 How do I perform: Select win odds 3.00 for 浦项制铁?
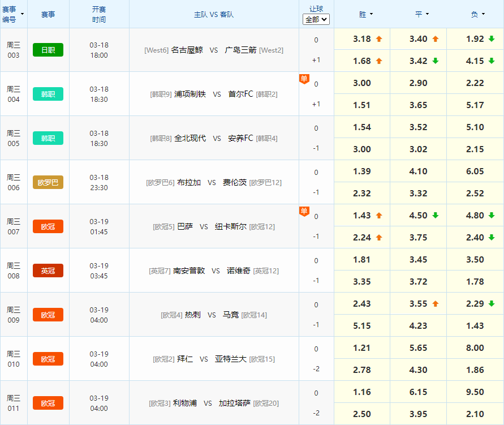click(x=362, y=83)
